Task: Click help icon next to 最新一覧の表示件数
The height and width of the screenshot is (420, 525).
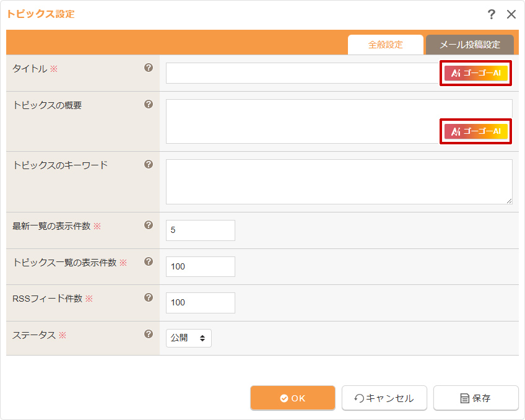Action: pyautogui.click(x=149, y=225)
